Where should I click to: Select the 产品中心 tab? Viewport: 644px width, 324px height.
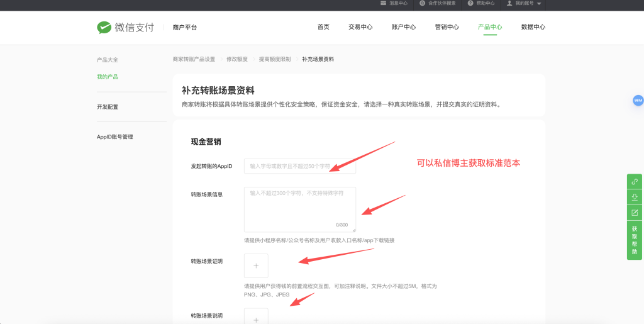pyautogui.click(x=490, y=27)
